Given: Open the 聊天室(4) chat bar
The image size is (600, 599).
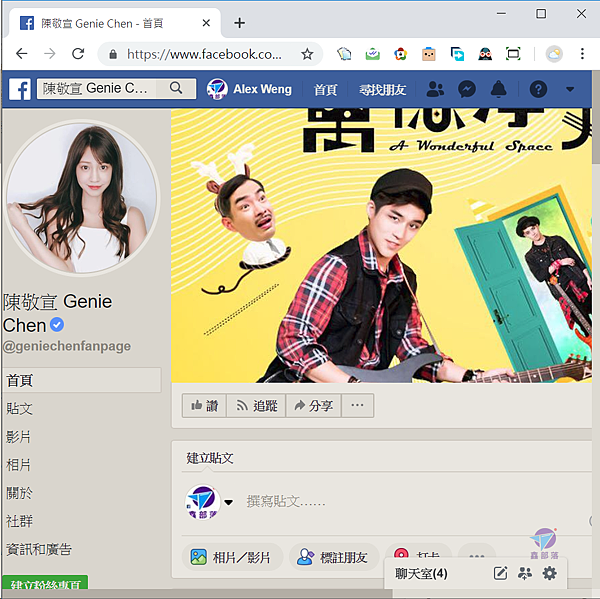Looking at the screenshot, I should point(421,573).
